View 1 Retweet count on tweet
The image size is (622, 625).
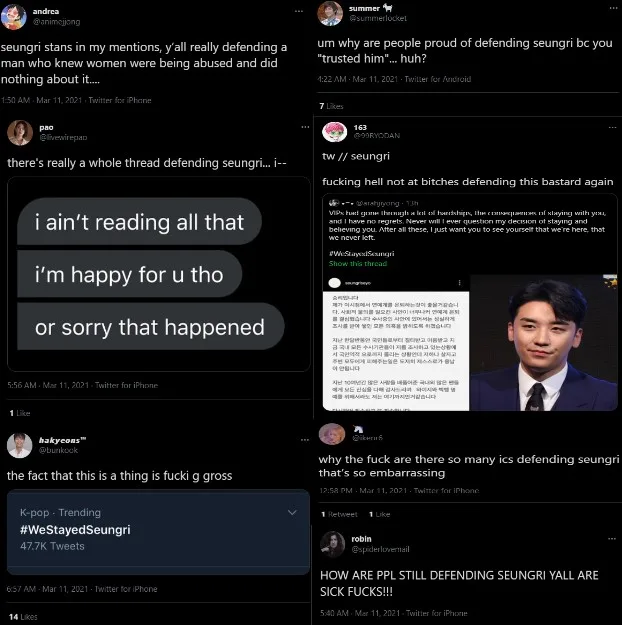[339, 514]
